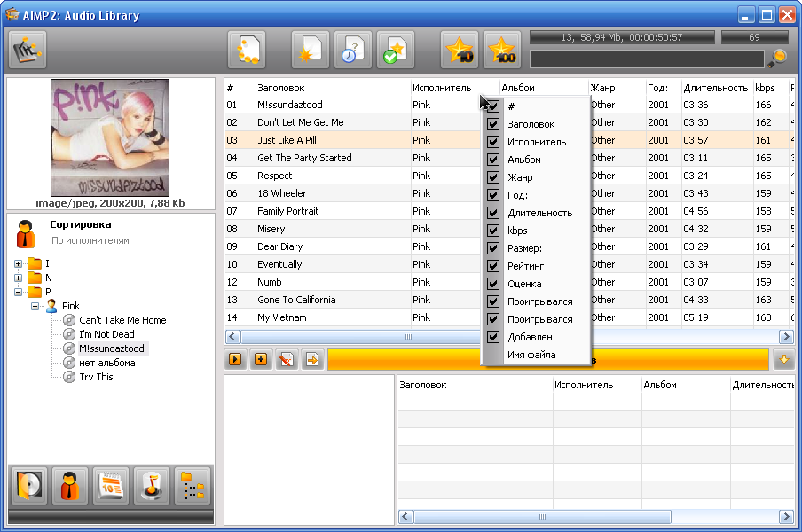Open the file search report icon
This screenshot has height=532, width=802.
click(247, 50)
